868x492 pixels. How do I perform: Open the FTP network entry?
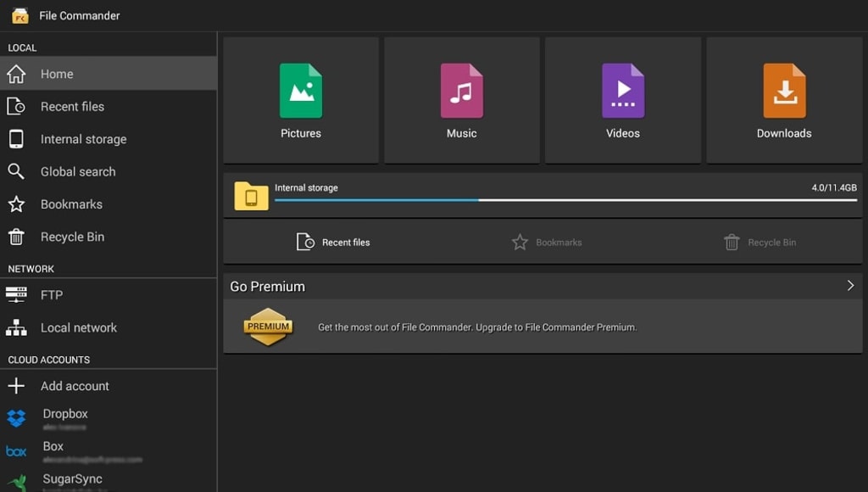coord(52,295)
